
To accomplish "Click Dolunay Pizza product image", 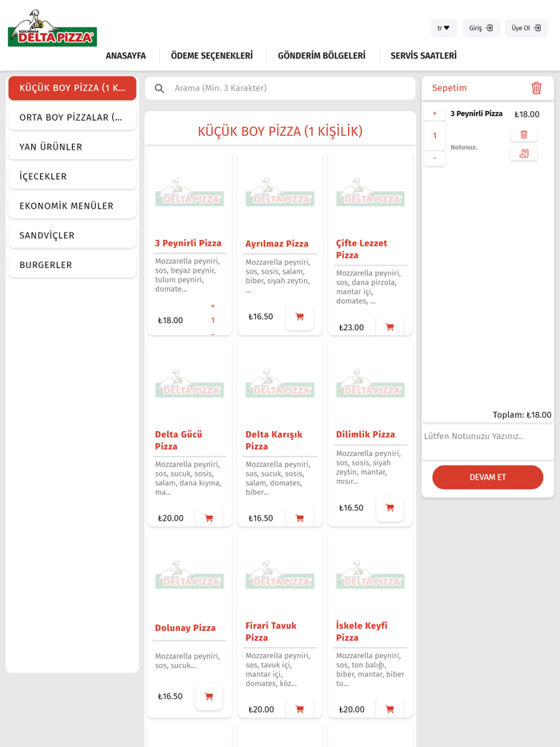I will (190, 576).
